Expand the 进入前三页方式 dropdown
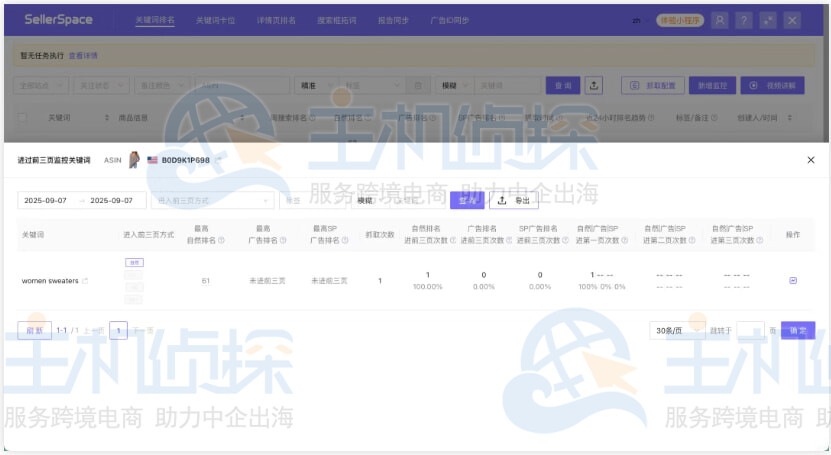831x455 pixels. click(211, 200)
